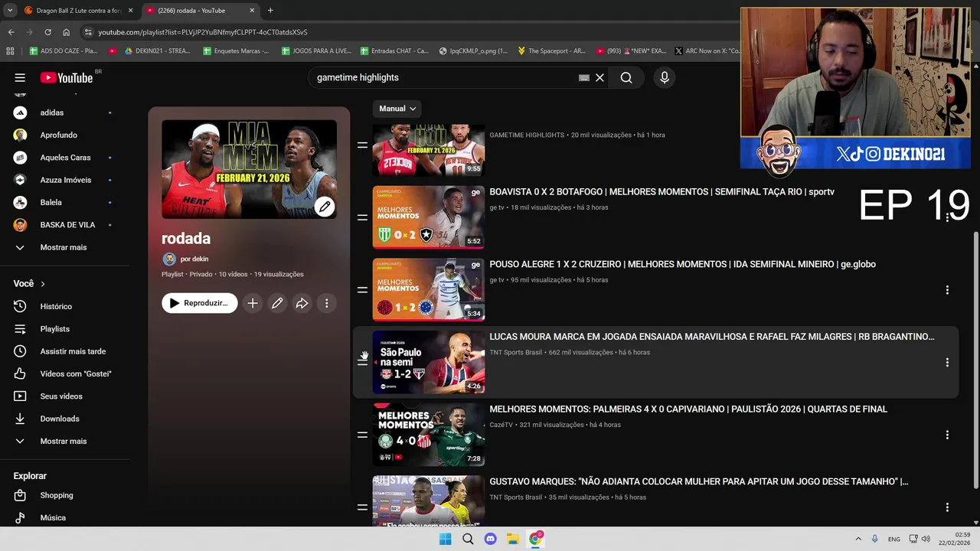Open the YouTube hamburger guide menu

point(20,77)
